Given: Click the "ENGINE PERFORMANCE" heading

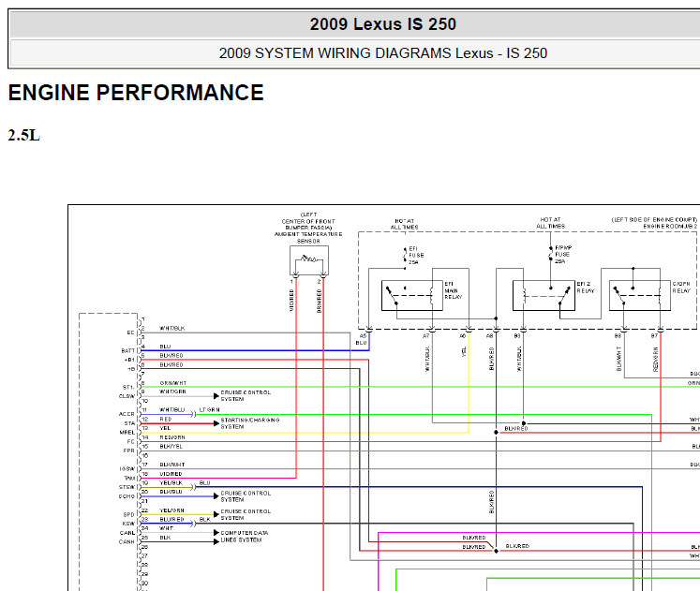Looking at the screenshot, I should point(136,93).
